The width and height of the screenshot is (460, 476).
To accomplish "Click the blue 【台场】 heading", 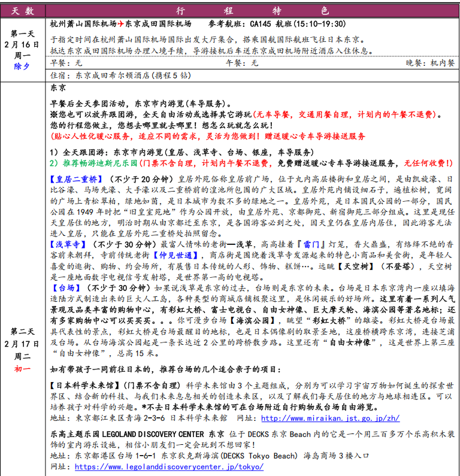I will [63, 288].
